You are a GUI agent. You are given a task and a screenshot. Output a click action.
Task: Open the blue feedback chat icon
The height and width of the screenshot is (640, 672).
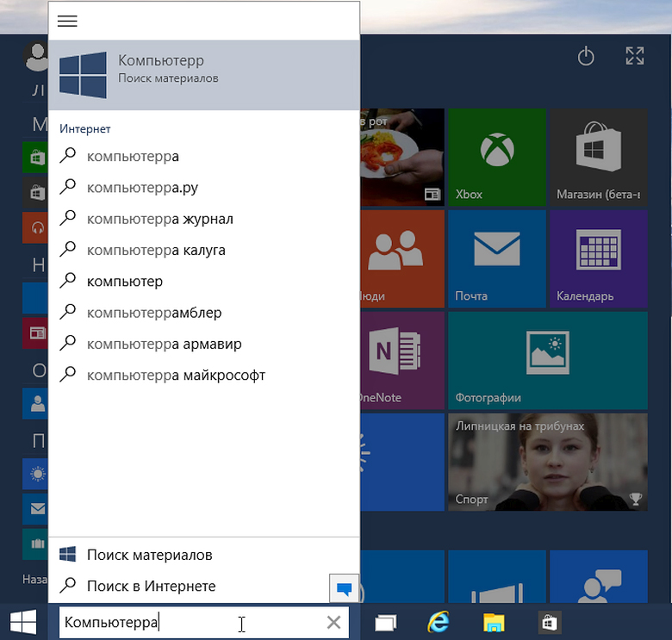point(344,588)
